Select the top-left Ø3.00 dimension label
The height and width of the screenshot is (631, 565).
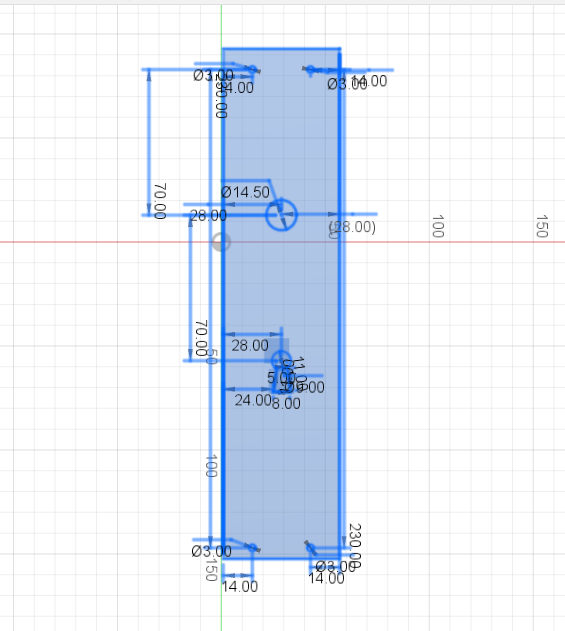tap(213, 75)
